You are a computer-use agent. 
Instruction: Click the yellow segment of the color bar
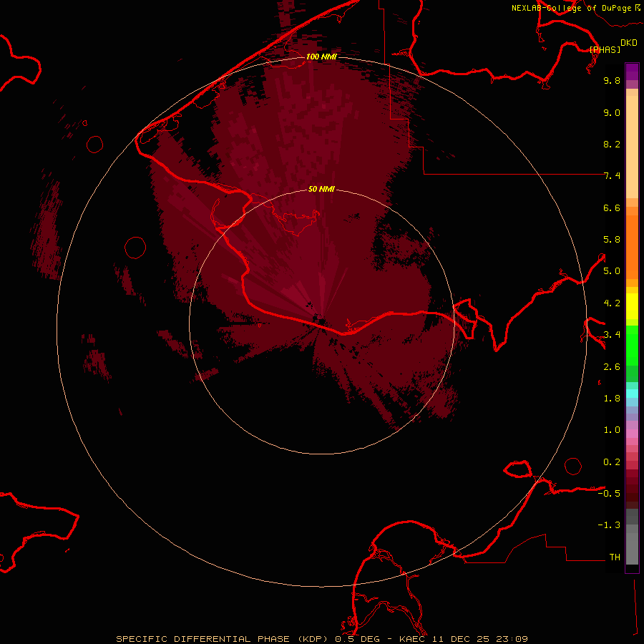pos(632,306)
